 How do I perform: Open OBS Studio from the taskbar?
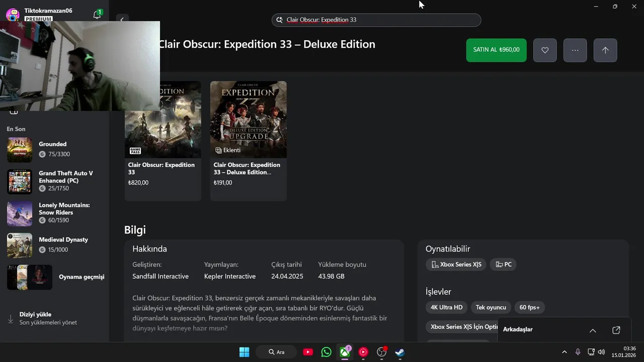pos(381,352)
